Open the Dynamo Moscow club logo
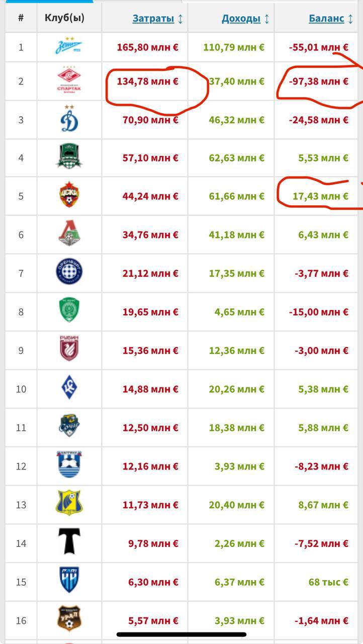 click(69, 120)
